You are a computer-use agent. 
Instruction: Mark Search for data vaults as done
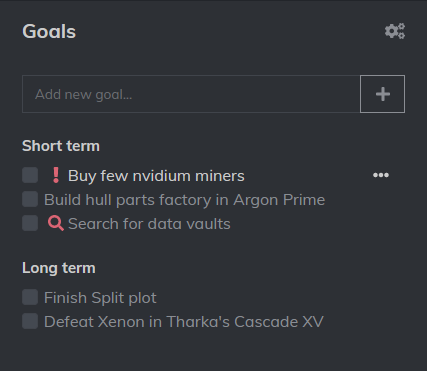(30, 223)
